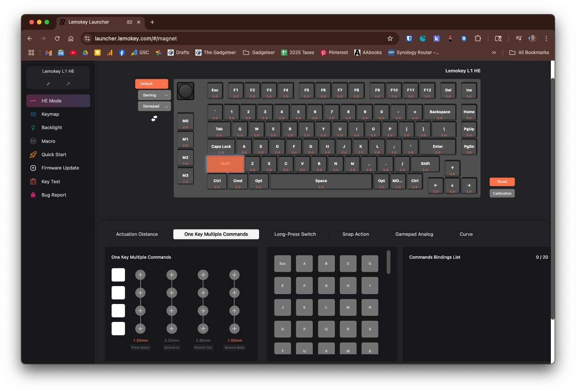Click the Calibration button
576x392 pixels.
502,194
